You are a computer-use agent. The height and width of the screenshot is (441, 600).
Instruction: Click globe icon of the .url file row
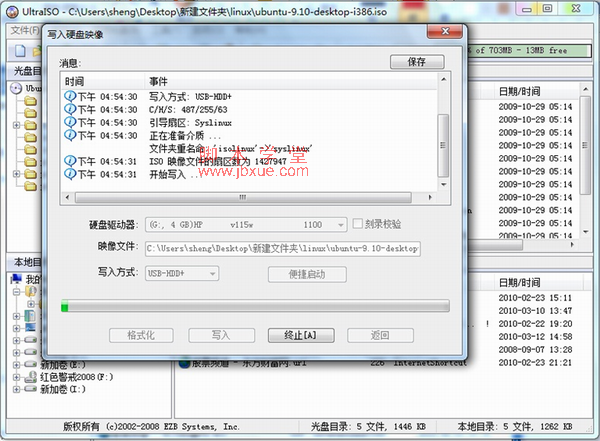(x=185, y=363)
